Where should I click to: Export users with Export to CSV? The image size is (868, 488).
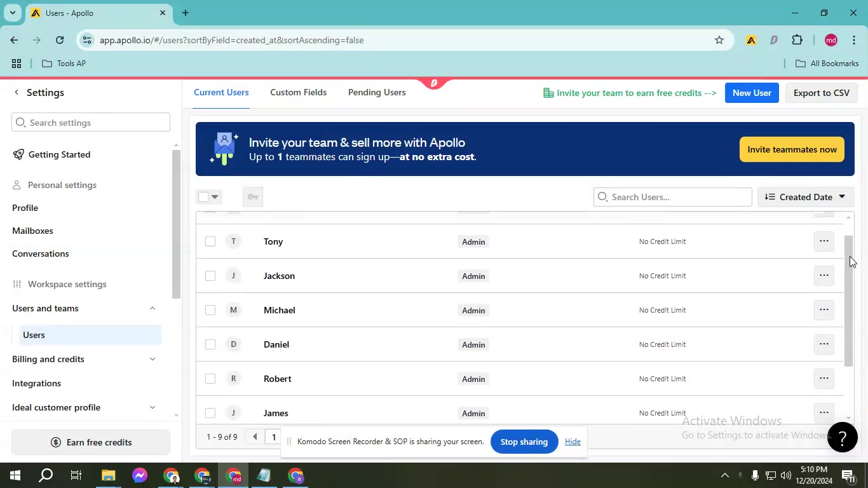point(822,93)
